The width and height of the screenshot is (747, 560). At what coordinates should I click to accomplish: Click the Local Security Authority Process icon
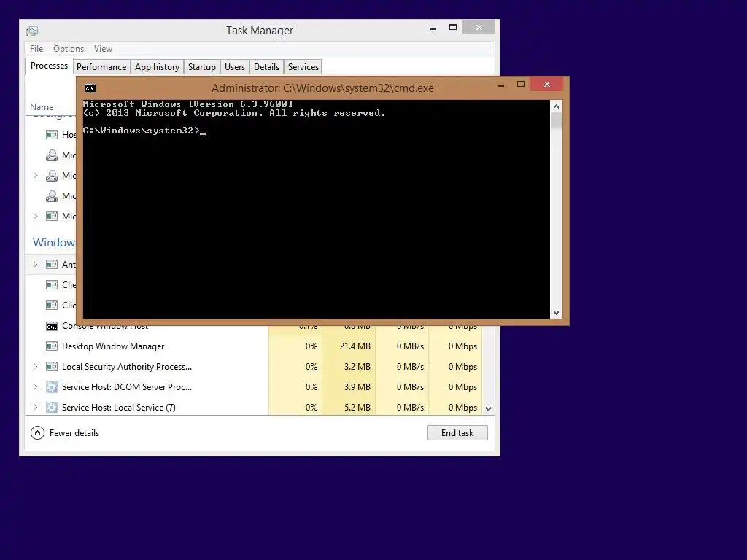52,367
